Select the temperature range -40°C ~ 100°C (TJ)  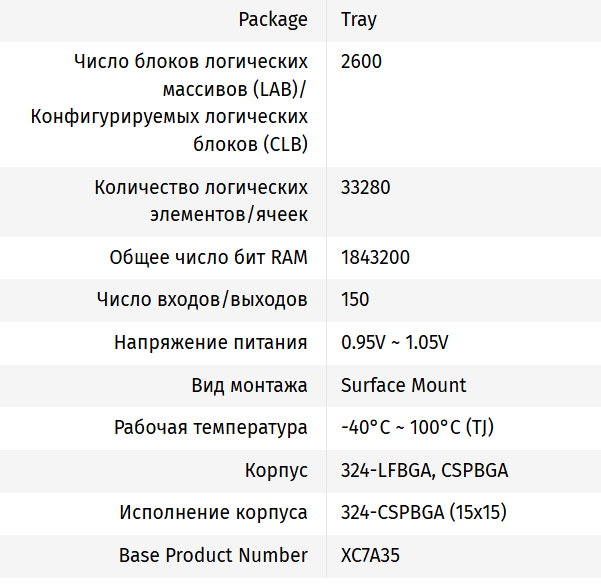point(417,428)
